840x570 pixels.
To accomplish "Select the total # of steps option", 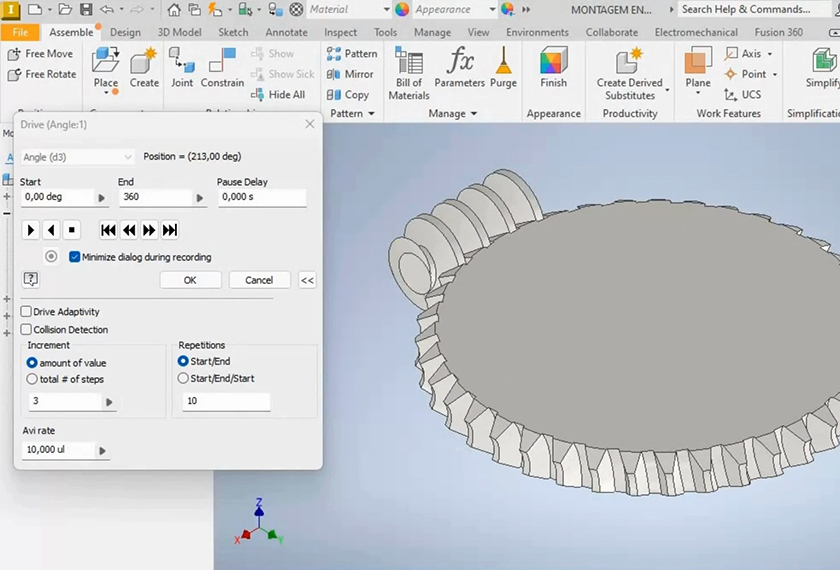I will [33, 380].
